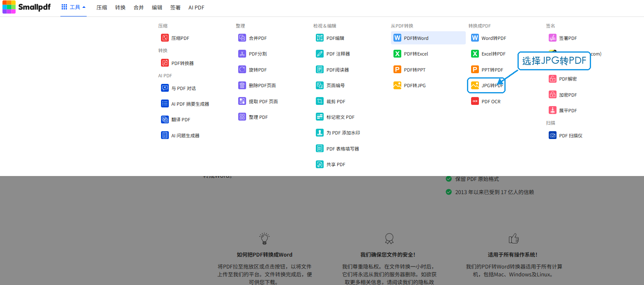The height and width of the screenshot is (285, 644).
Task: Click the 提取 PDF 页面 icon
Action: coord(242,101)
